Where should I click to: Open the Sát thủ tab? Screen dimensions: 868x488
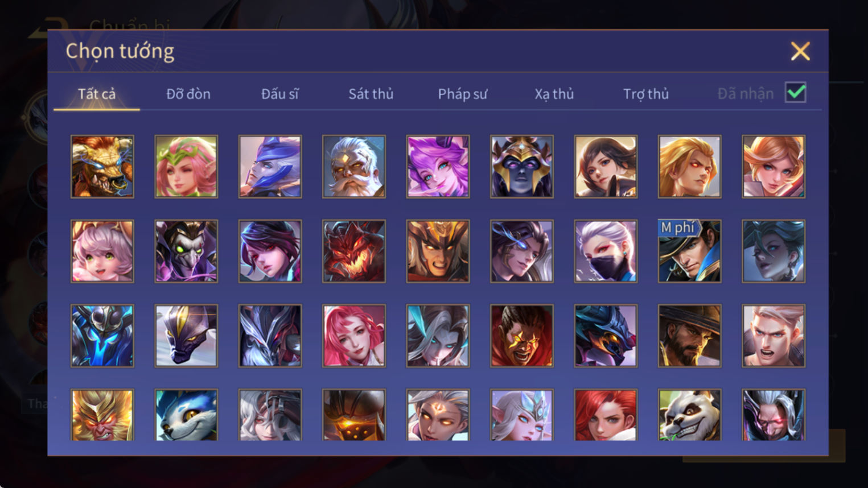[371, 94]
